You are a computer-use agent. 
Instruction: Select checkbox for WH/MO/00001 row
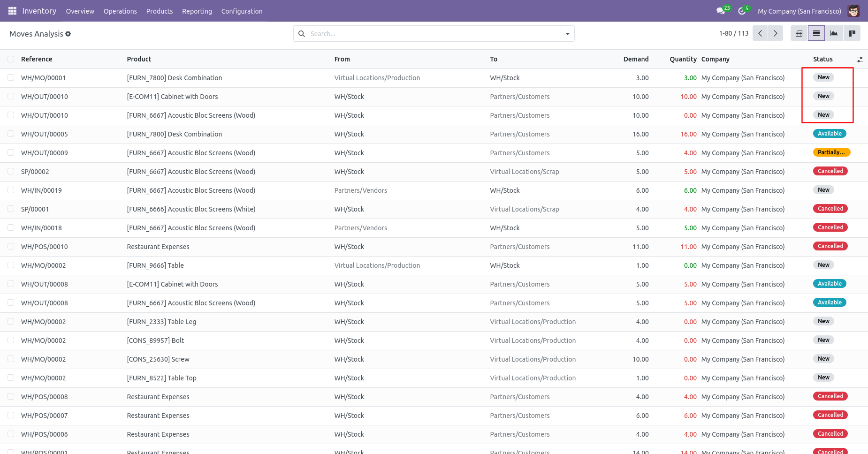click(x=11, y=78)
